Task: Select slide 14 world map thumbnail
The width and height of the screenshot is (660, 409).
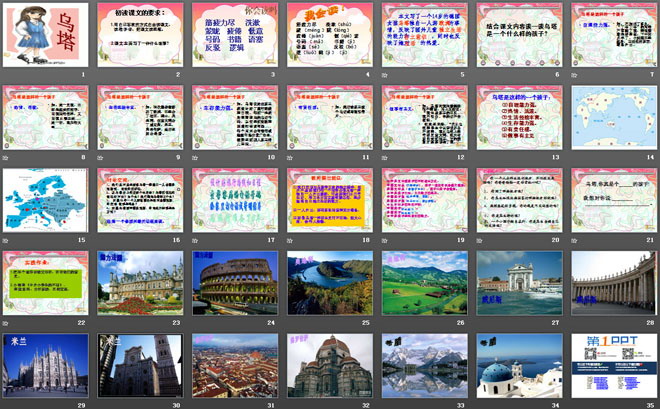Action: 615,118
